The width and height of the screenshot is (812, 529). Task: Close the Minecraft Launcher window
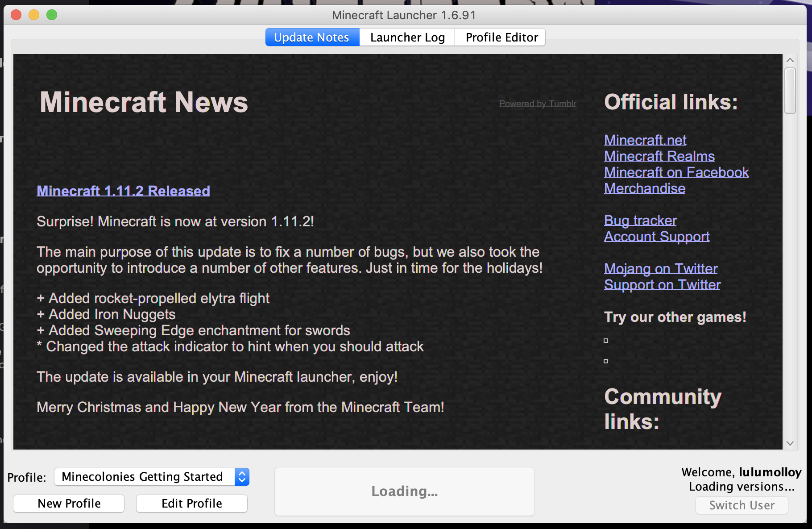[x=16, y=15]
